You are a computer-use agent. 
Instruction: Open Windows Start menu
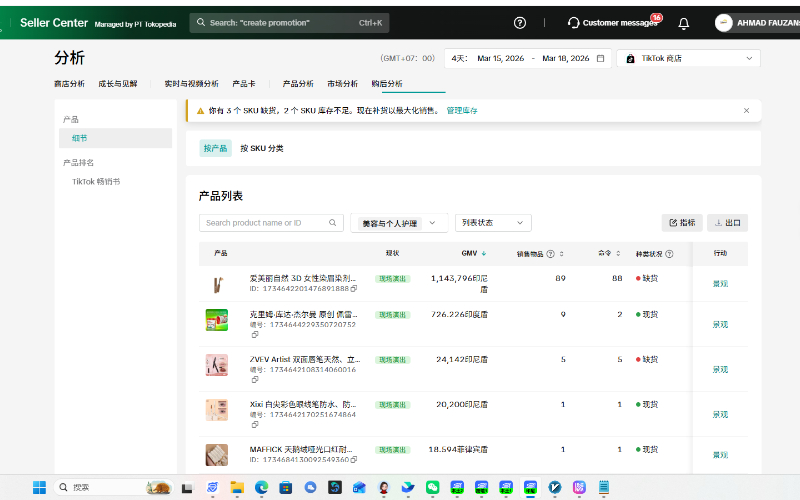39,487
